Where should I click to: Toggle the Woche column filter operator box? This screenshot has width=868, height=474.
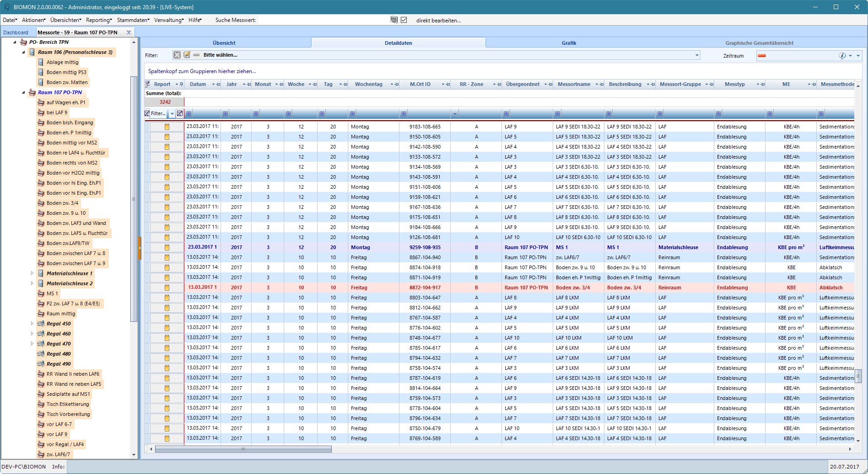[288, 113]
